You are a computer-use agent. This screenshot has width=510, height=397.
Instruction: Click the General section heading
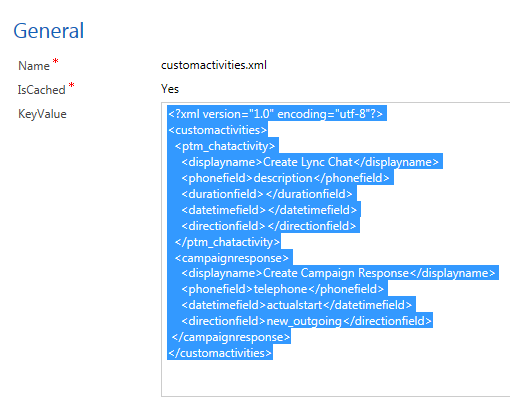pos(48,31)
